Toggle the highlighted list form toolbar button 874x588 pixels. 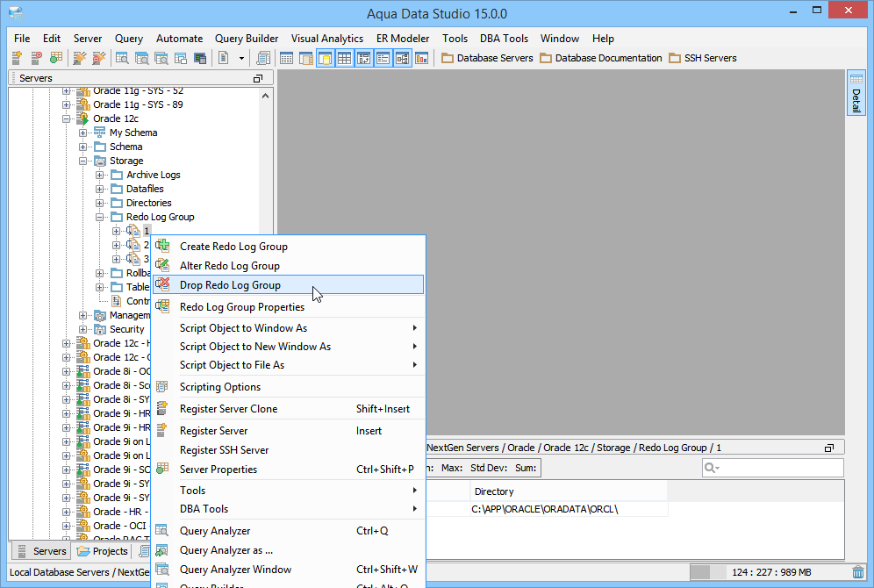383,57
